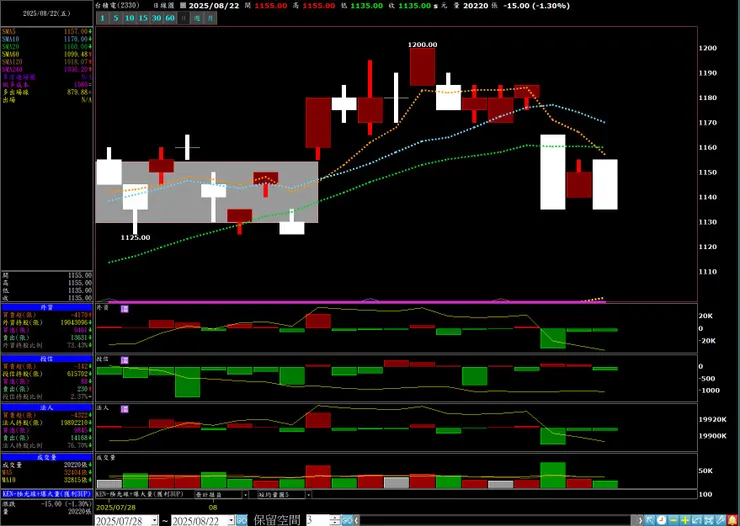The width and height of the screenshot is (740, 526).
Task: Click the yellow plus zoom-in icon
Action: click(685, 520)
